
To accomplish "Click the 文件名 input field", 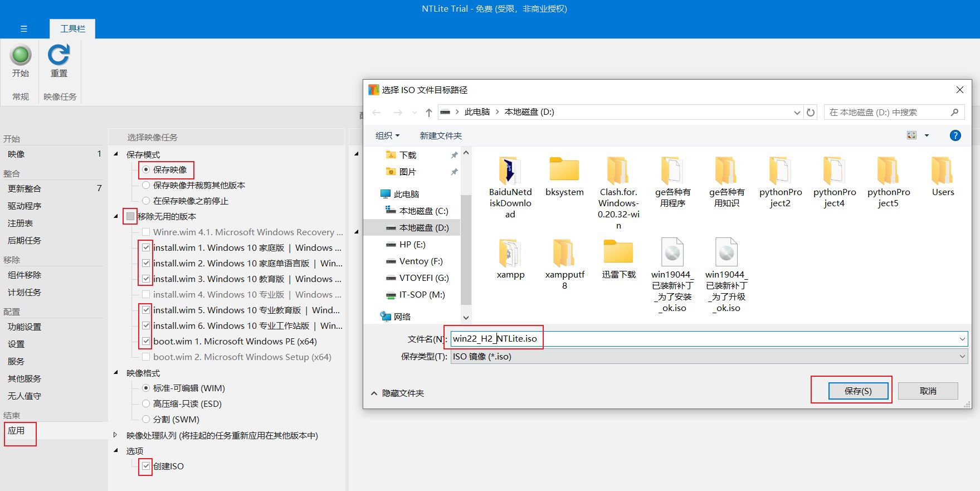I will [x=702, y=339].
